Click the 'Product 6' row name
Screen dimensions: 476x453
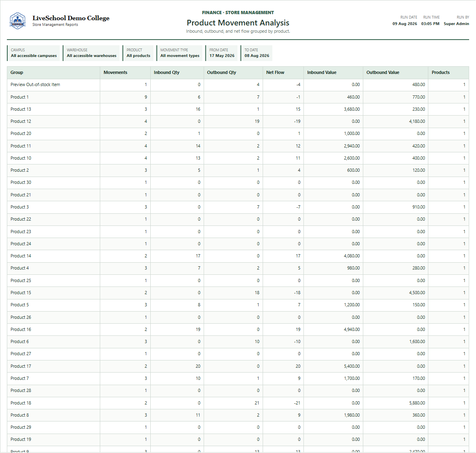tap(20, 341)
